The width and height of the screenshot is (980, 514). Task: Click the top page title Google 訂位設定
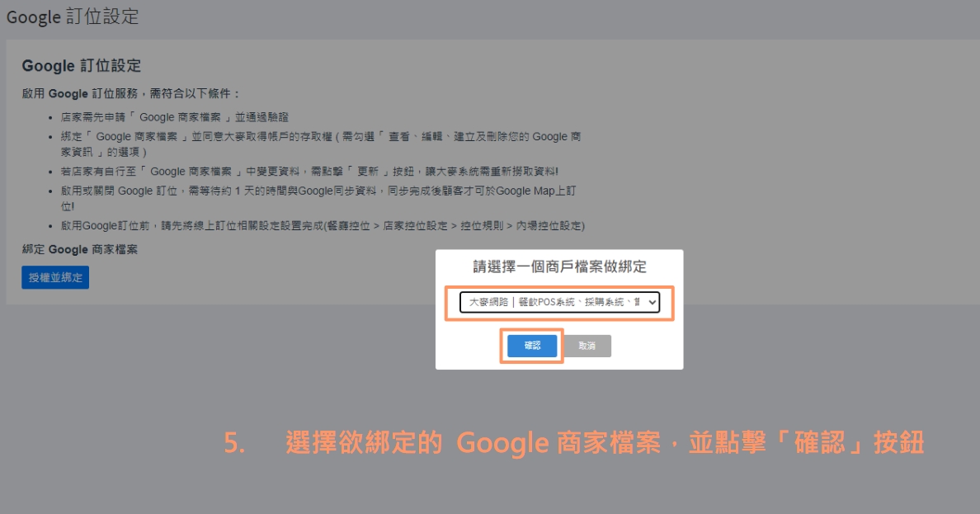pyautogui.click(x=73, y=17)
